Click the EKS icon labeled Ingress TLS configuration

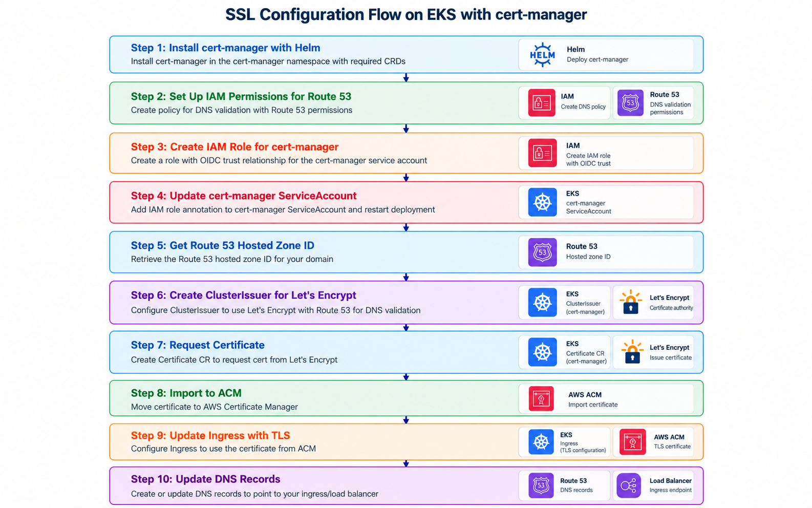click(541, 442)
